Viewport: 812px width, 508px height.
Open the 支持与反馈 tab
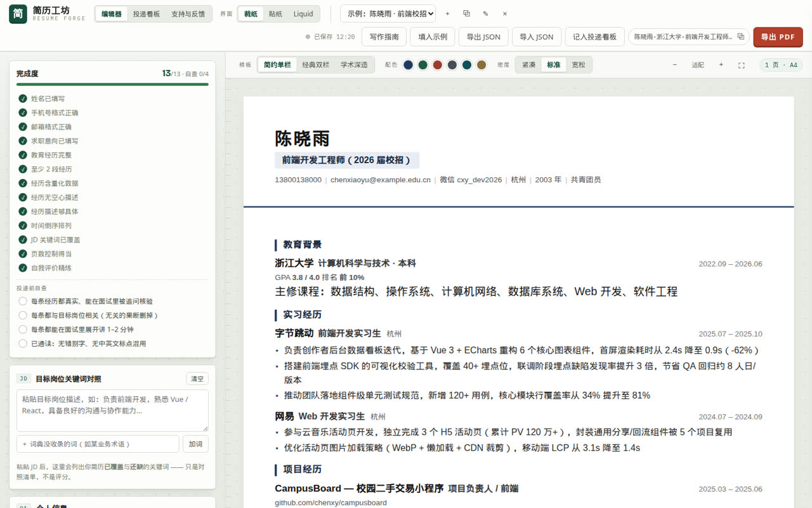pyautogui.click(x=188, y=14)
